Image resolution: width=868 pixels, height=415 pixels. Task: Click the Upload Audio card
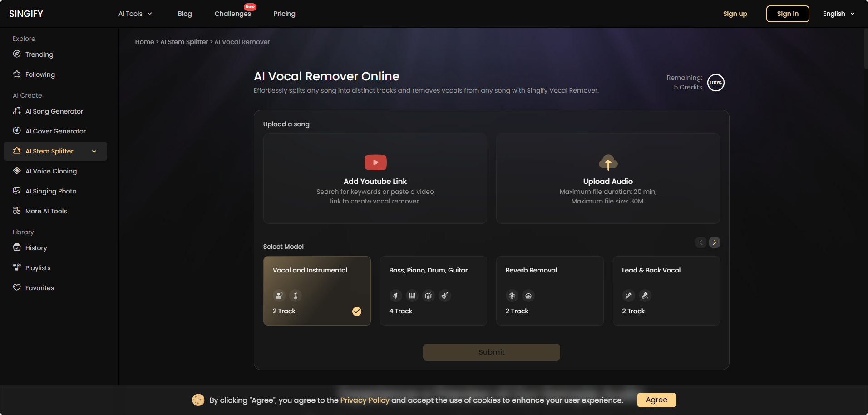tap(608, 178)
